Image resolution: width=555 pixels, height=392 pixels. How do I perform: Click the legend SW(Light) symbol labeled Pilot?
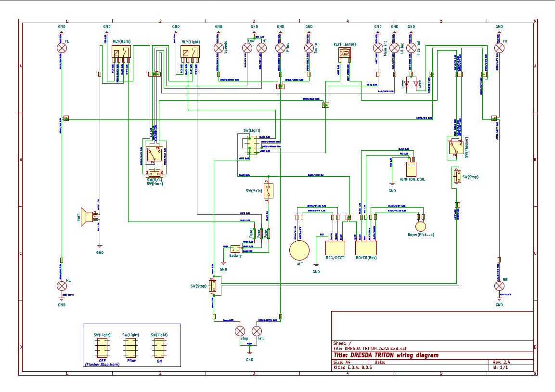coord(130,347)
